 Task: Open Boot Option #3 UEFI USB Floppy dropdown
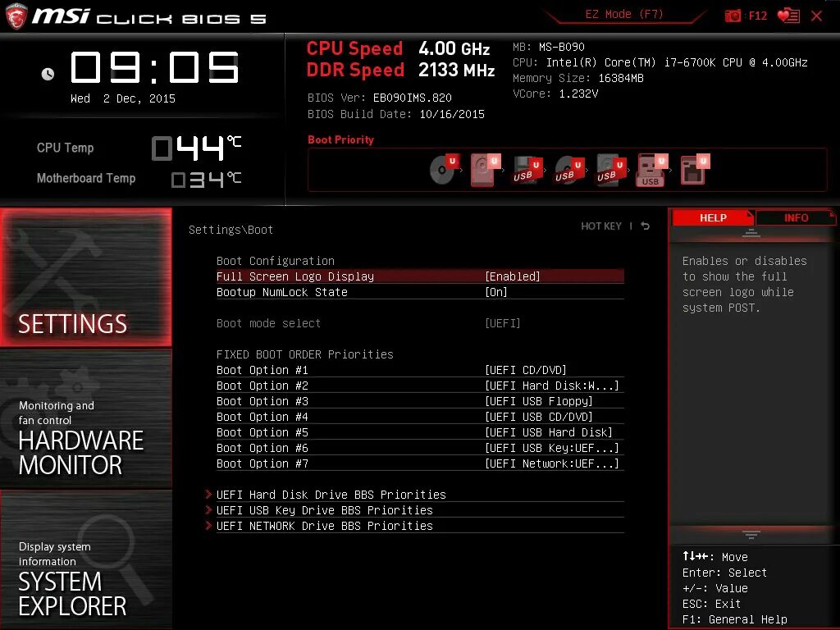538,401
